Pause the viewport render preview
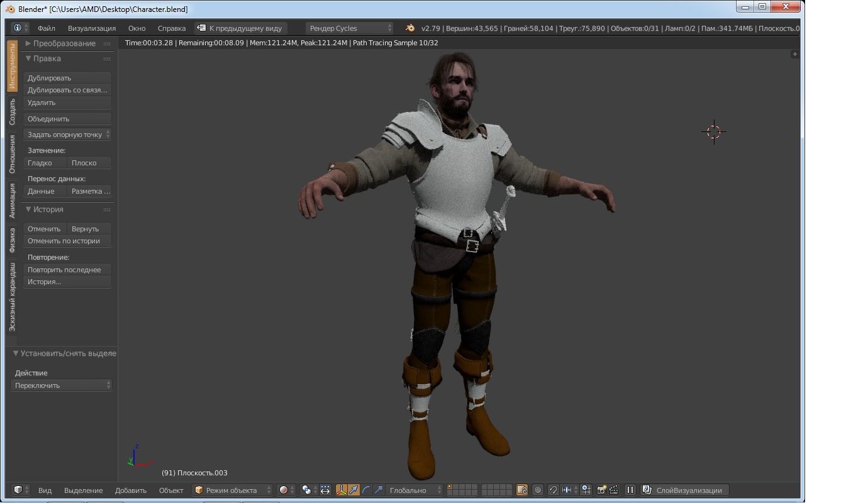Image resolution: width=868 pixels, height=503 pixels. click(x=630, y=490)
